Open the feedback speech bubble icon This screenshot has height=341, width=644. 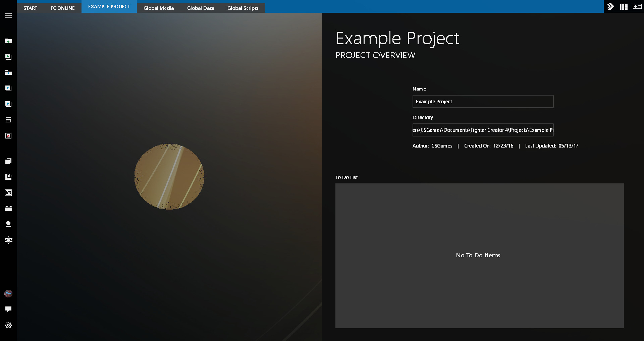coord(8,309)
